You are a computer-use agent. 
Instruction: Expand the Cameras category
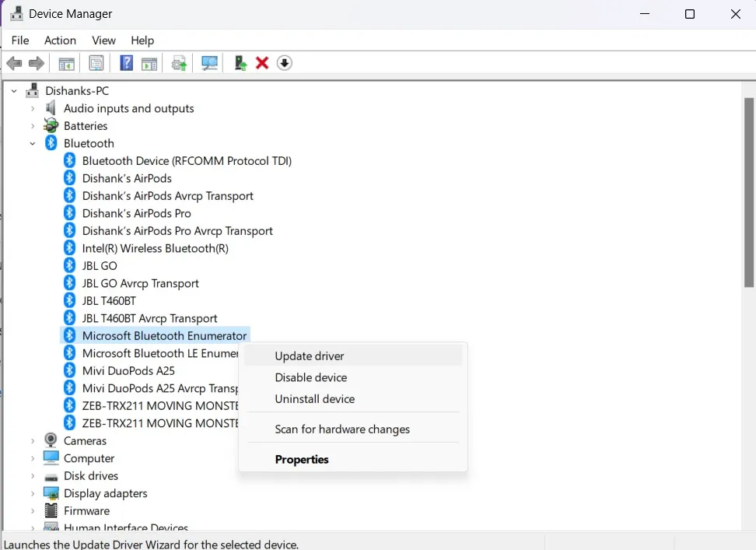point(33,441)
